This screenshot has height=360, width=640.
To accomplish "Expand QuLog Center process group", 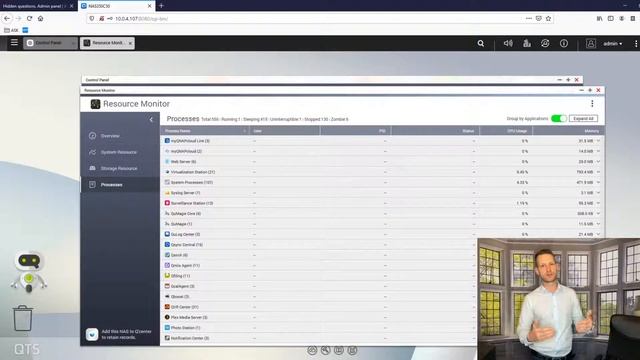I will [598, 234].
